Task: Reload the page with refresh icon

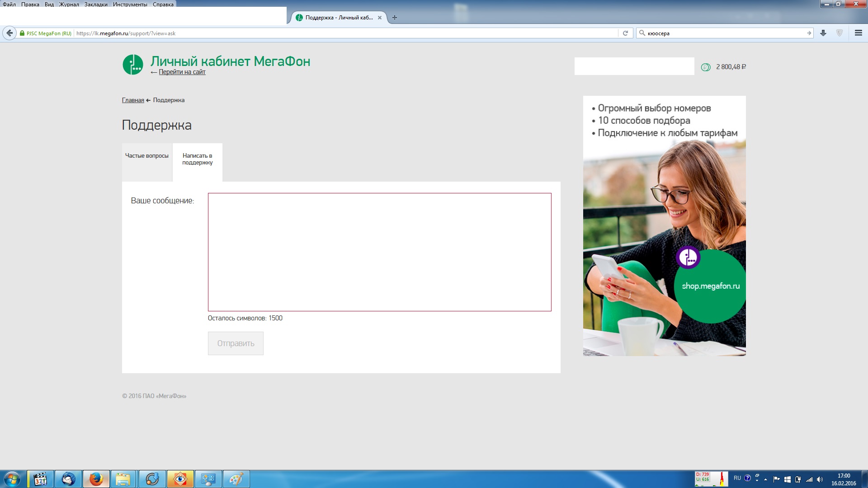Action: (625, 33)
